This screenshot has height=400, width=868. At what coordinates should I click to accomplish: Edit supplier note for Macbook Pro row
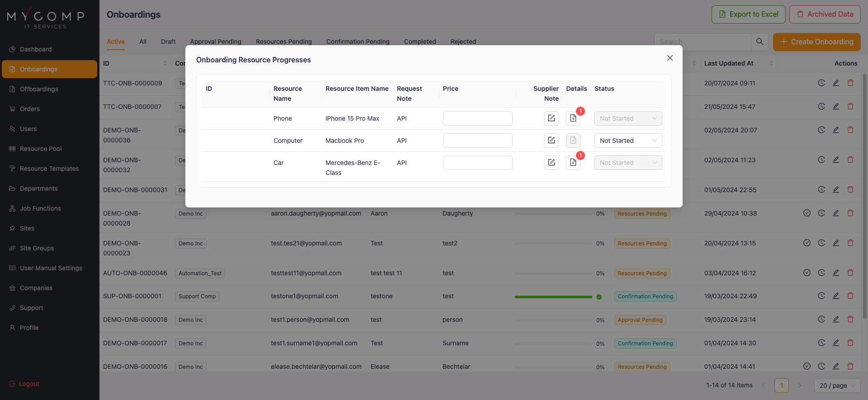(551, 141)
